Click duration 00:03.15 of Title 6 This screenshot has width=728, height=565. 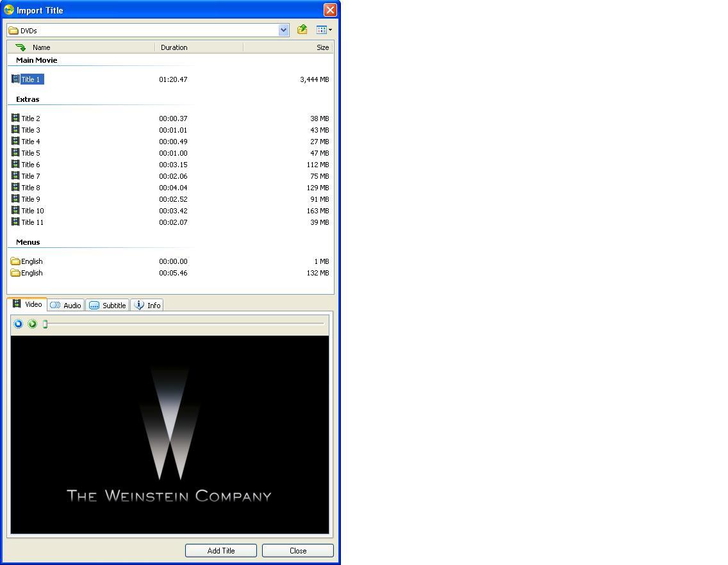pos(173,165)
